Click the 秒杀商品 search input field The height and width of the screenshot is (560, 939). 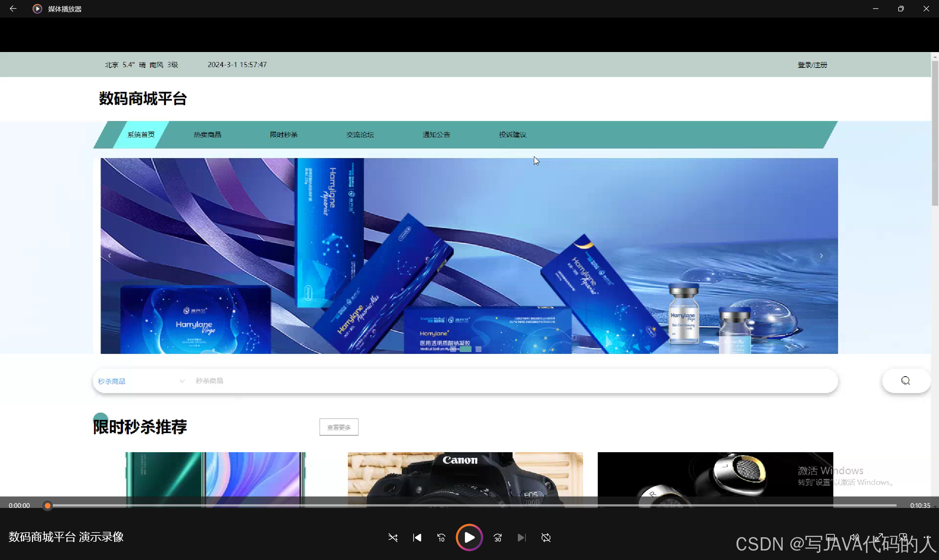click(x=491, y=381)
